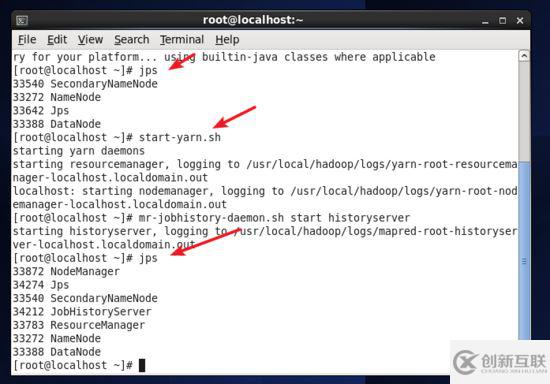
Task: Click the line '34274 Jps'
Action: [x=41, y=285]
